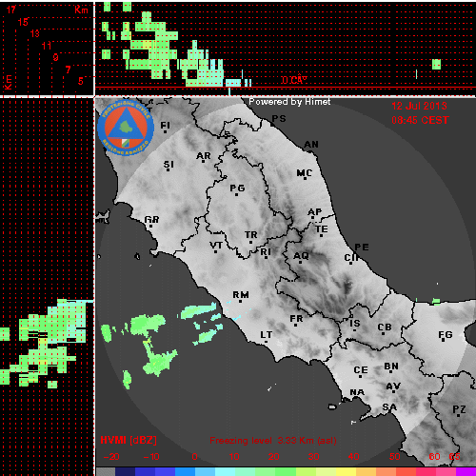Screen dimensions: 476x476
Task: Click the PG city label
Action: click(x=237, y=188)
